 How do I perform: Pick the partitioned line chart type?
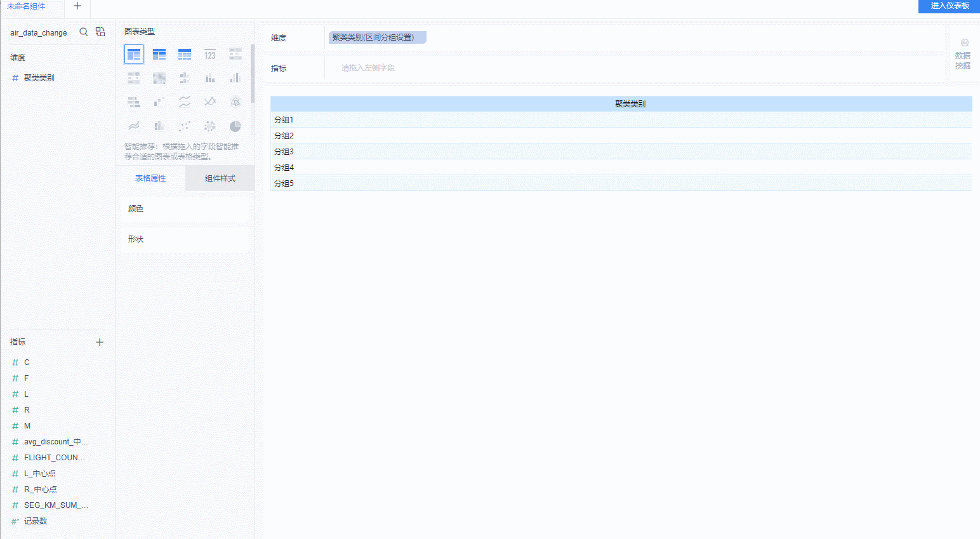185,102
